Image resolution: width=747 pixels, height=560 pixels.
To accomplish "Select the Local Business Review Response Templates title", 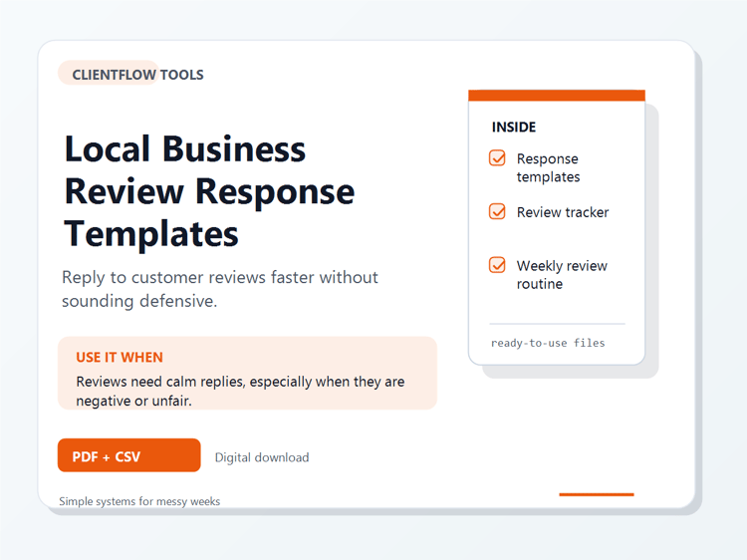I will point(209,191).
